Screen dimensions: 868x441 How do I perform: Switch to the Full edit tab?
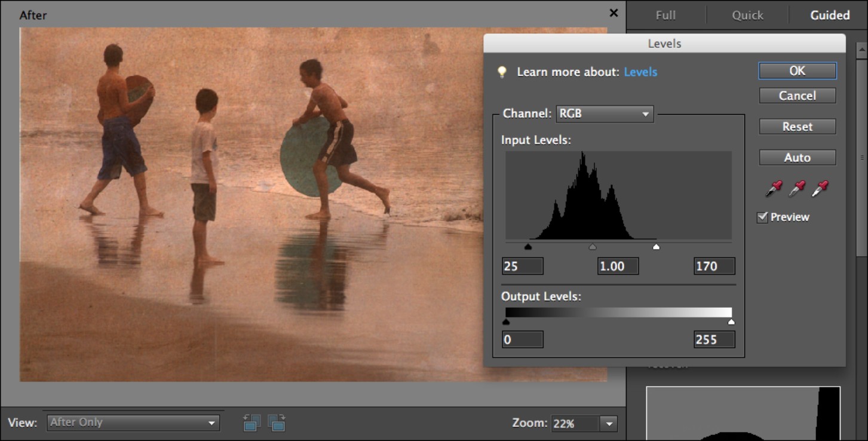pyautogui.click(x=665, y=15)
